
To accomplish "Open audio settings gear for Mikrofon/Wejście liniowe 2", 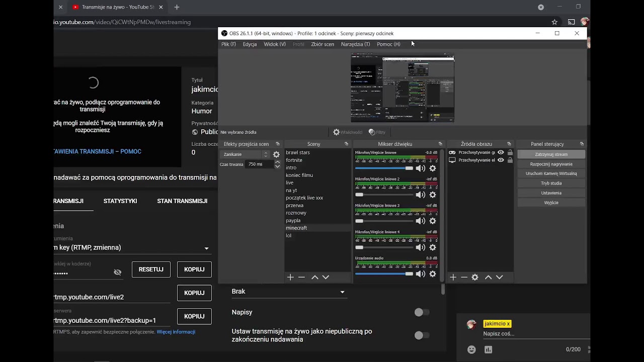I will [x=432, y=195].
